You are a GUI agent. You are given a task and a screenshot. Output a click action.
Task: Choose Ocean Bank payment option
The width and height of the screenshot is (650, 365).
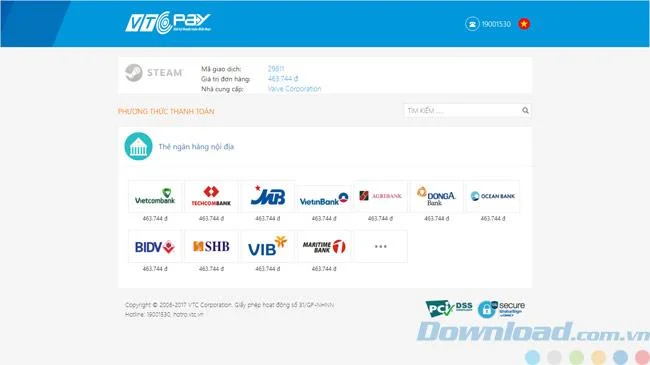[493, 197]
